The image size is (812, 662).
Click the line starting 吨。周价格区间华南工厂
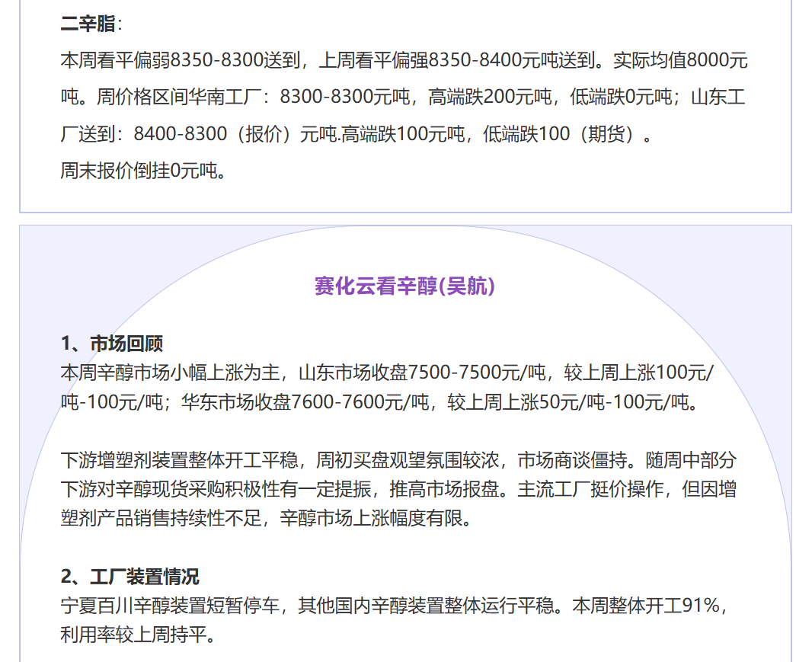[x=403, y=98]
